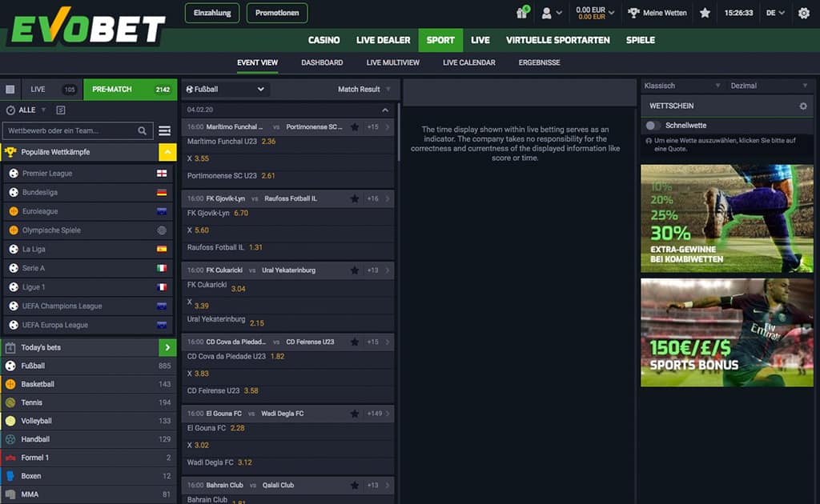Click the Basketball sport icon in sidebar
The width and height of the screenshot is (820, 504).
tap(10, 384)
